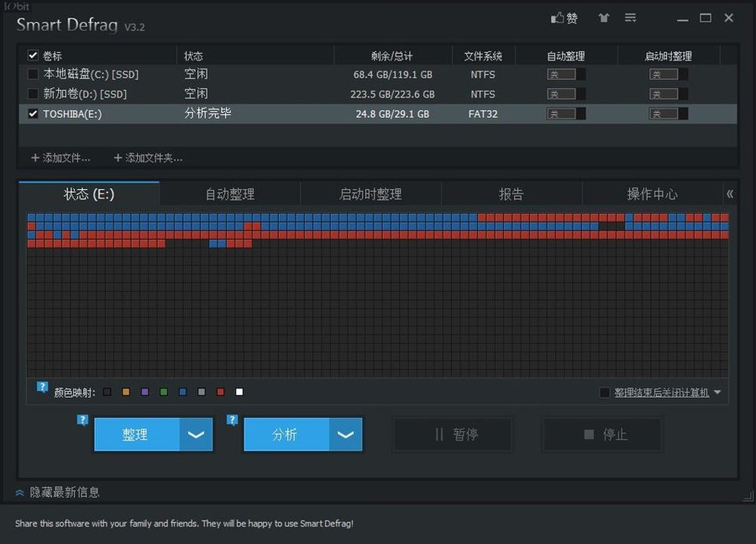Toggle boot-time defrag switch for C: drive
The height and width of the screenshot is (544, 756).
[668, 74]
